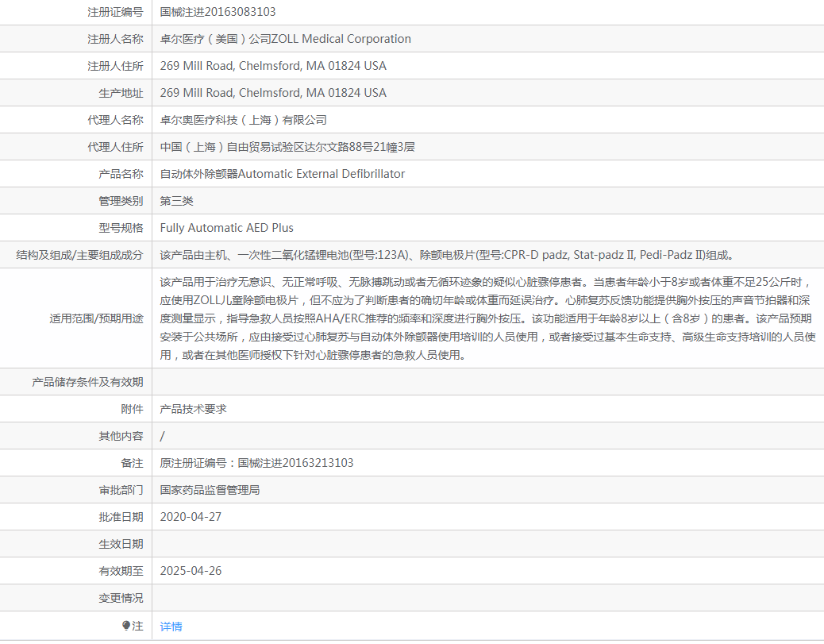Select the intended use paragraph text

(487, 318)
